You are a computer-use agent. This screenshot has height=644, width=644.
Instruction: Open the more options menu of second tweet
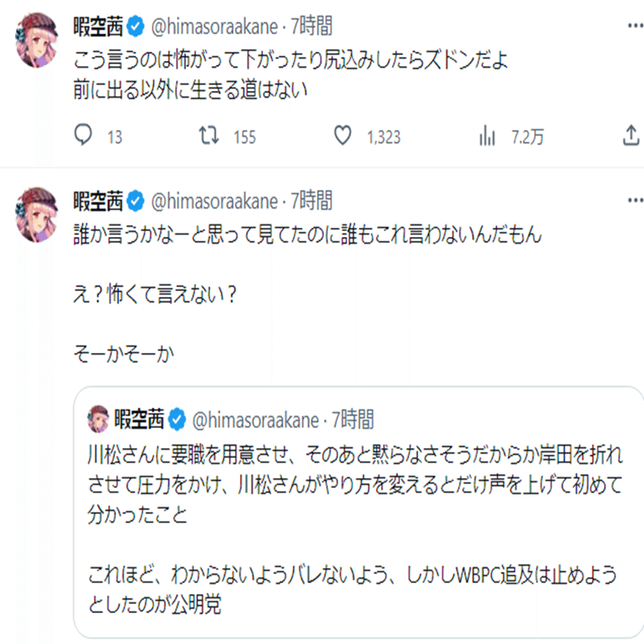pyautogui.click(x=631, y=201)
